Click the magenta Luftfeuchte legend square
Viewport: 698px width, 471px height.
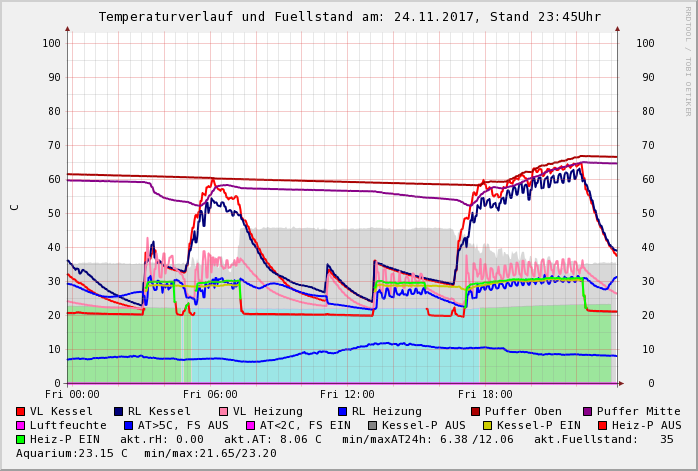[21, 425]
